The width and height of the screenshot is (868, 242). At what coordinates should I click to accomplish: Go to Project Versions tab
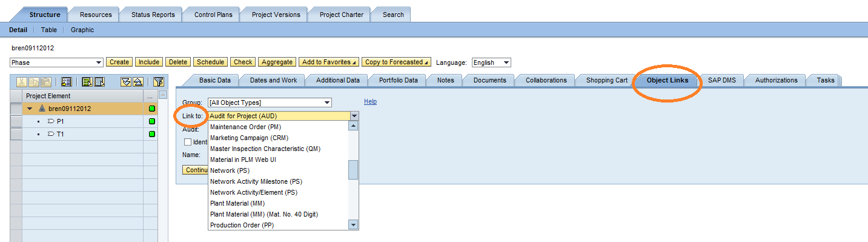(276, 15)
